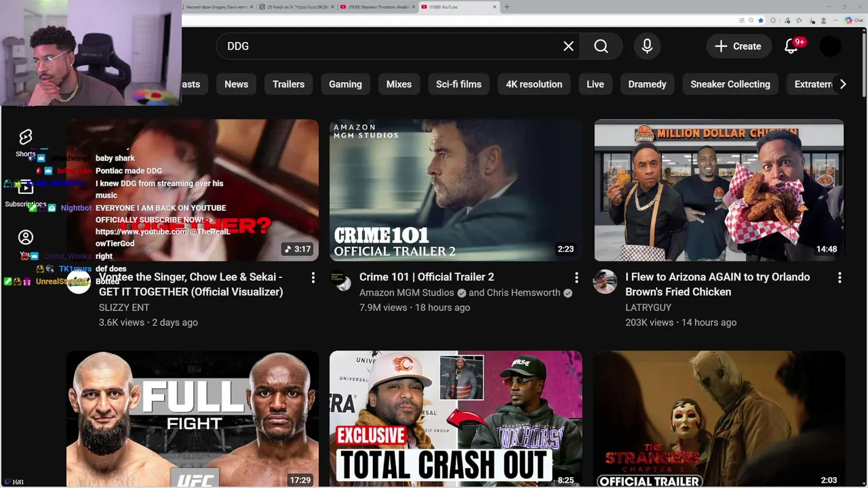Select the 4K resolution filter chip
This screenshot has width=868, height=488.
click(534, 84)
